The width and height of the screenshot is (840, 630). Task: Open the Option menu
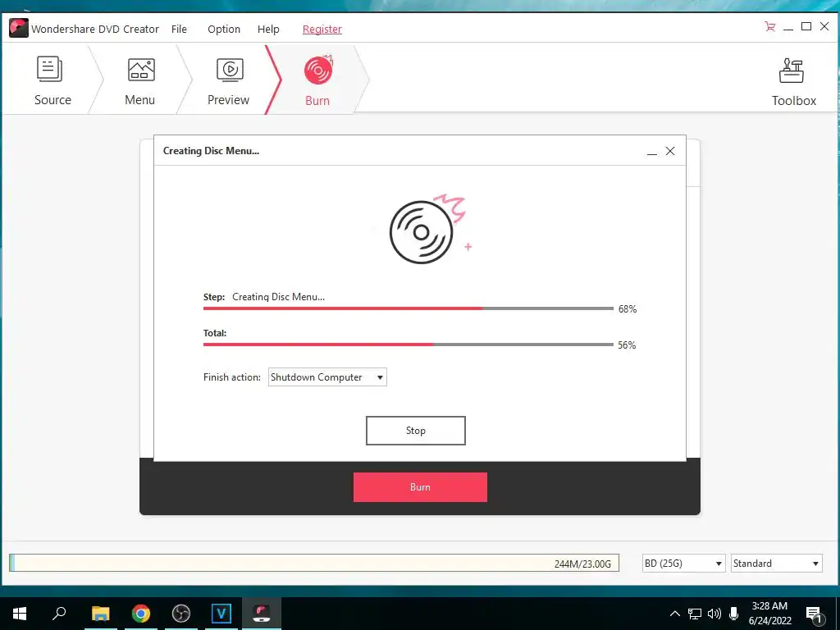pos(224,29)
